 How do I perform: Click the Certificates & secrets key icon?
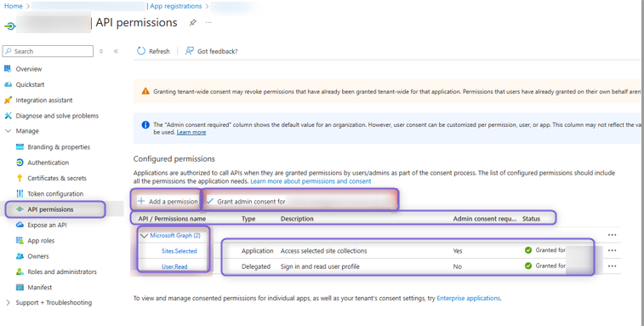pyautogui.click(x=20, y=178)
